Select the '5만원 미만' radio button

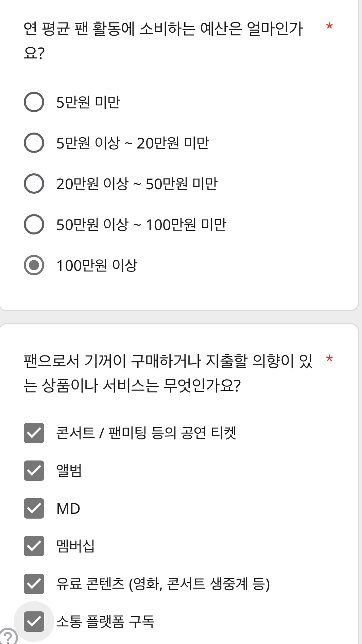[34, 102]
